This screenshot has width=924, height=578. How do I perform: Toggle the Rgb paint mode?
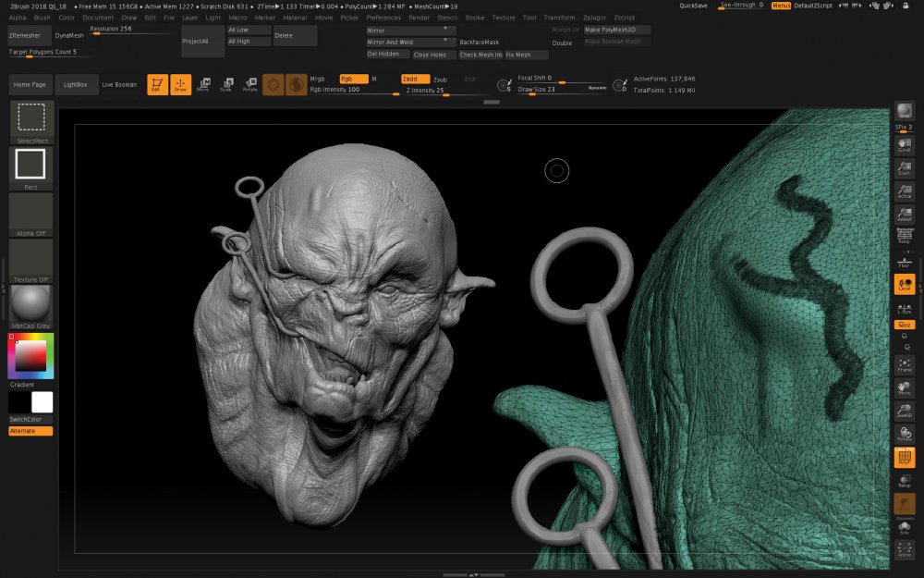point(354,79)
